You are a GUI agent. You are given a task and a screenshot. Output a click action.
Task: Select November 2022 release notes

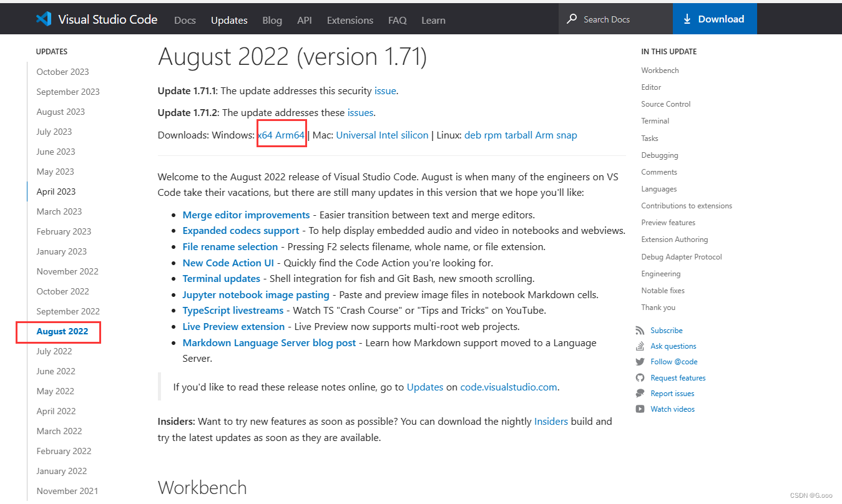click(67, 271)
